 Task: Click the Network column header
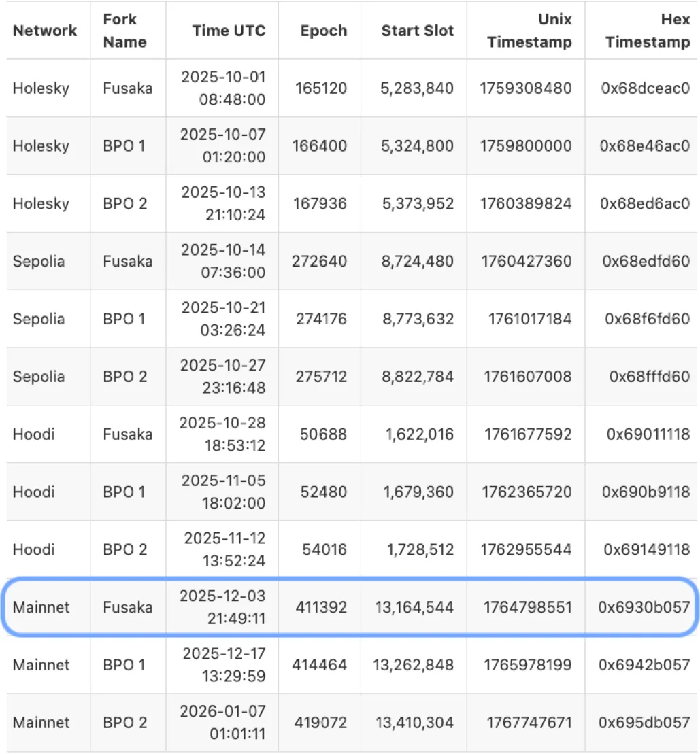coord(45,31)
